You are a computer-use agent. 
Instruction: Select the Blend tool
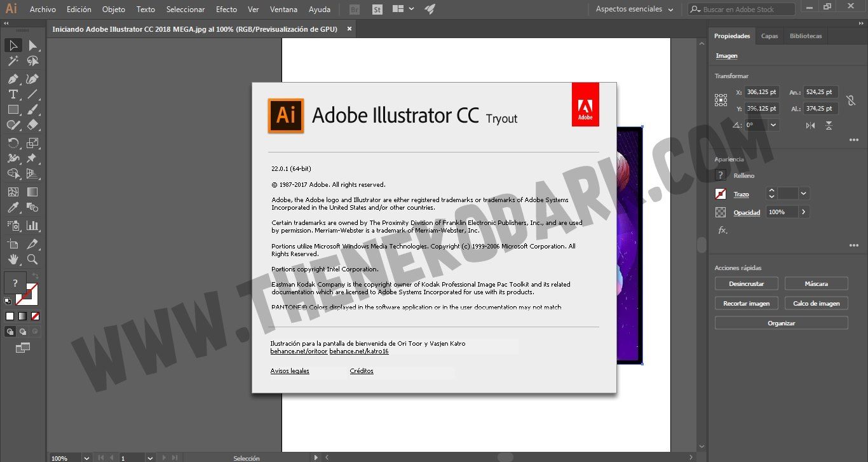(32, 207)
